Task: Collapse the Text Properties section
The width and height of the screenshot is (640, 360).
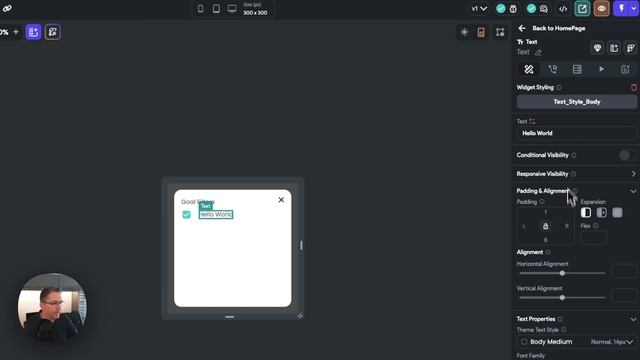Action: (633, 319)
